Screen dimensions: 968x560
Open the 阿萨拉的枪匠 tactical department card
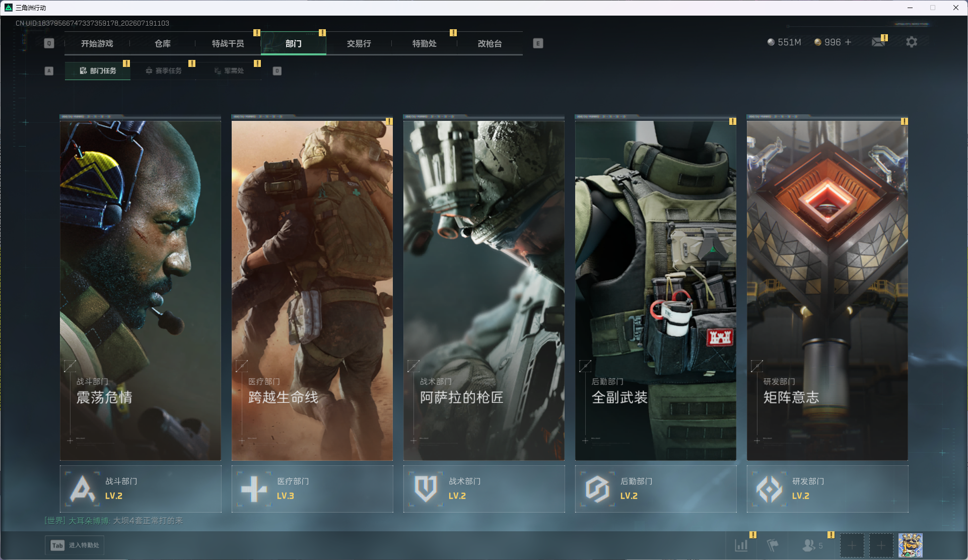[484, 290]
